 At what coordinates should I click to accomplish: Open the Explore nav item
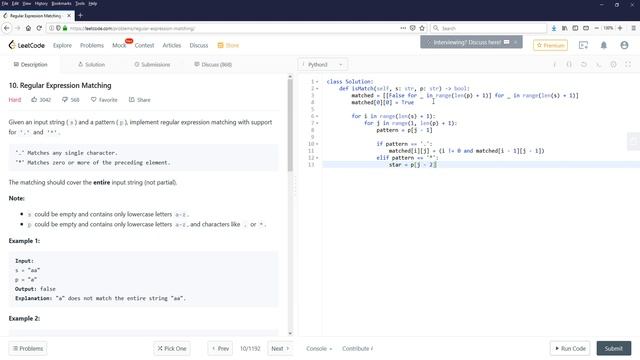tap(62, 45)
